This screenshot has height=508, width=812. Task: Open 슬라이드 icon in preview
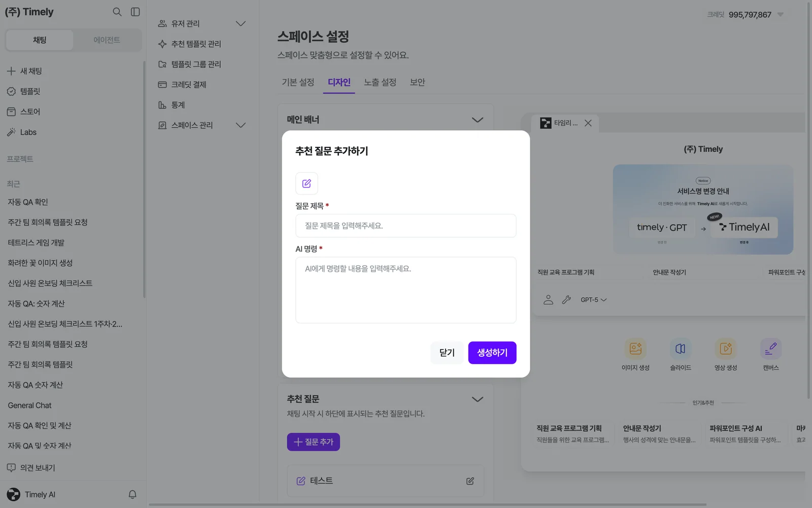681,349
